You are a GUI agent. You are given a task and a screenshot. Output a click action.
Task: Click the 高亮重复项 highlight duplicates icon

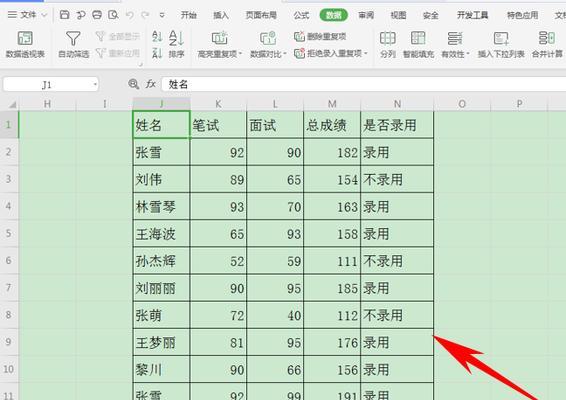[219, 38]
